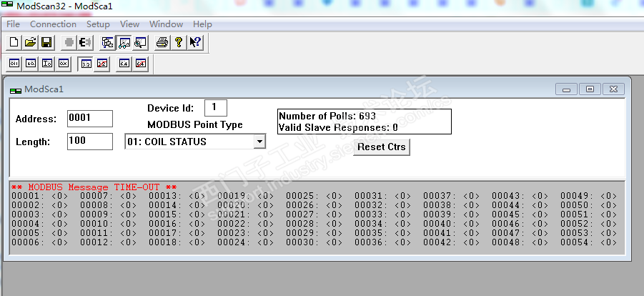Screen dimensions: 644x296
Task: Open the Window menu
Action: click(166, 24)
